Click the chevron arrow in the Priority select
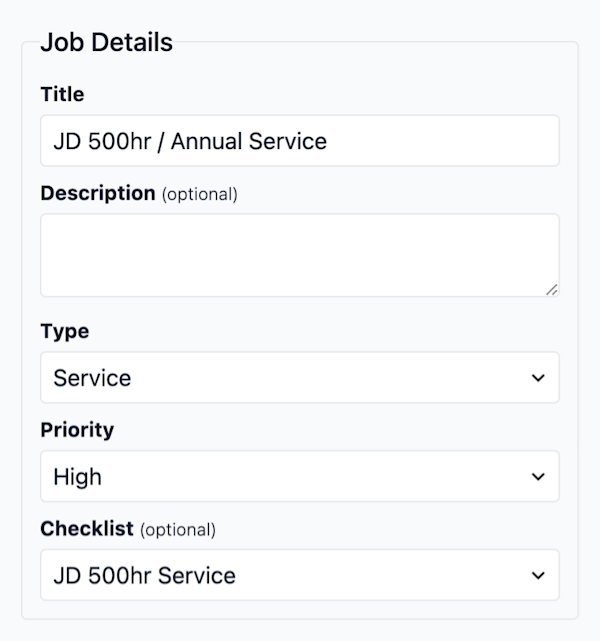 click(x=538, y=477)
